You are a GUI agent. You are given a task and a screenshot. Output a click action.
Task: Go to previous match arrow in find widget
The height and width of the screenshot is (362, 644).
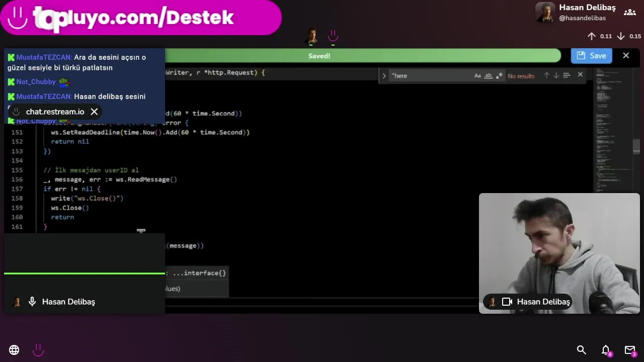click(546, 75)
